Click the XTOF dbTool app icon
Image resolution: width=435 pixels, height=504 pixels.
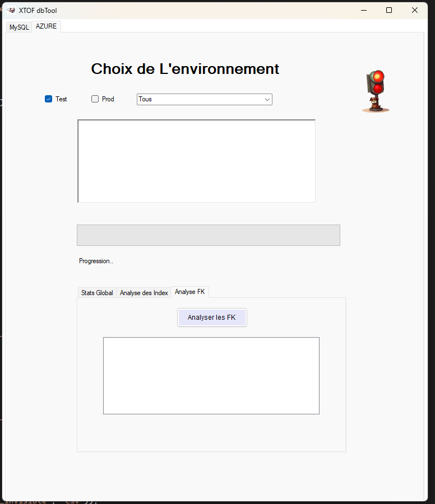click(x=11, y=10)
